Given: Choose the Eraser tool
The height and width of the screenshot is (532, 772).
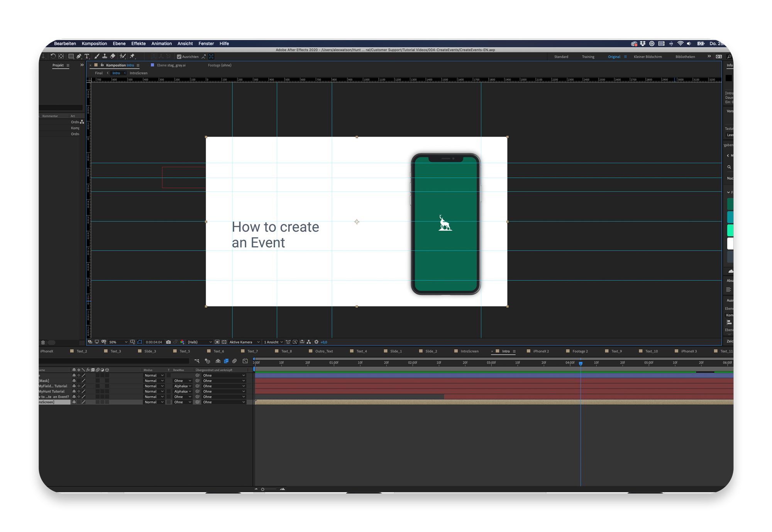Looking at the screenshot, I should [113, 56].
